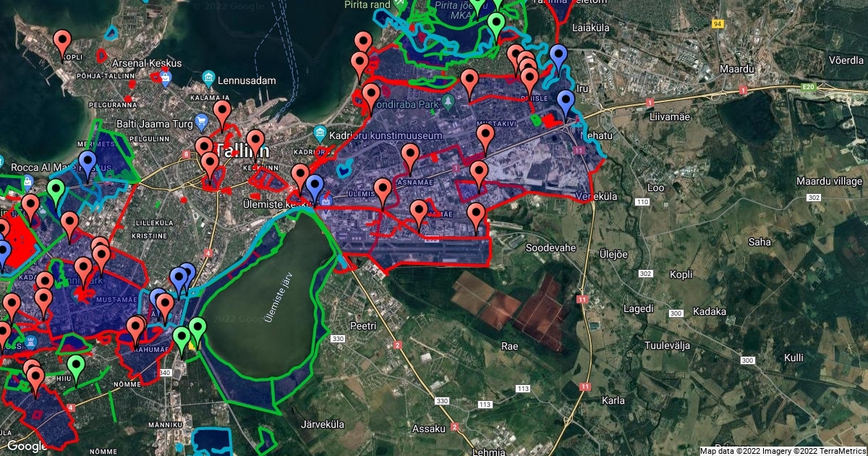Click the Väeküla label

point(597,196)
